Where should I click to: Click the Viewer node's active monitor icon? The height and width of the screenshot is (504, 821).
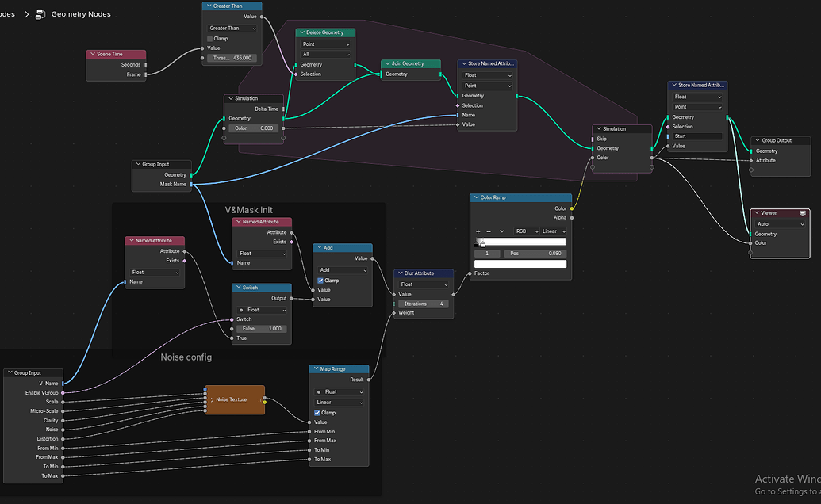point(802,213)
